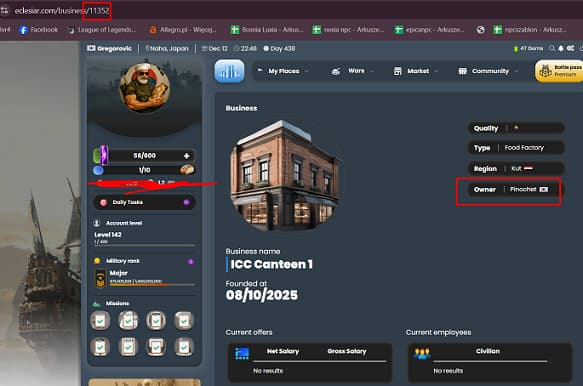Image resolution: width=583 pixels, height=386 pixels.
Task: Click the ICC Canteen 1 building image
Action: (x=286, y=176)
